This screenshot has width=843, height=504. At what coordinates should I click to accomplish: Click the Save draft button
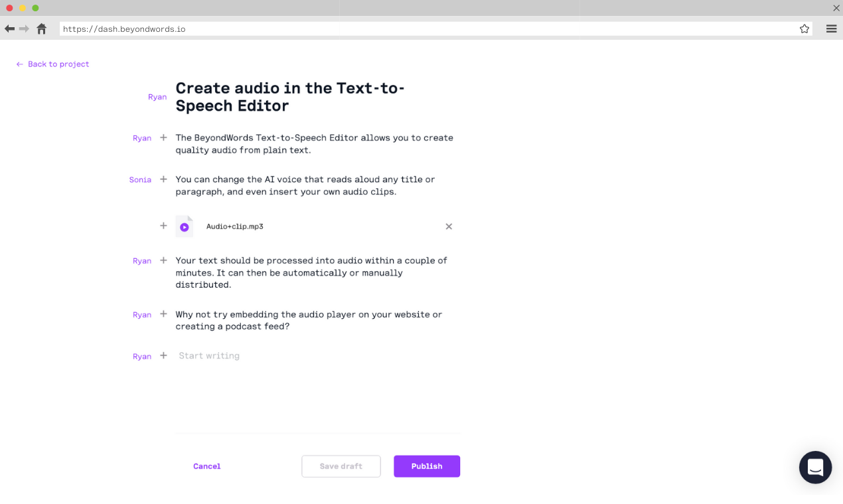(341, 466)
